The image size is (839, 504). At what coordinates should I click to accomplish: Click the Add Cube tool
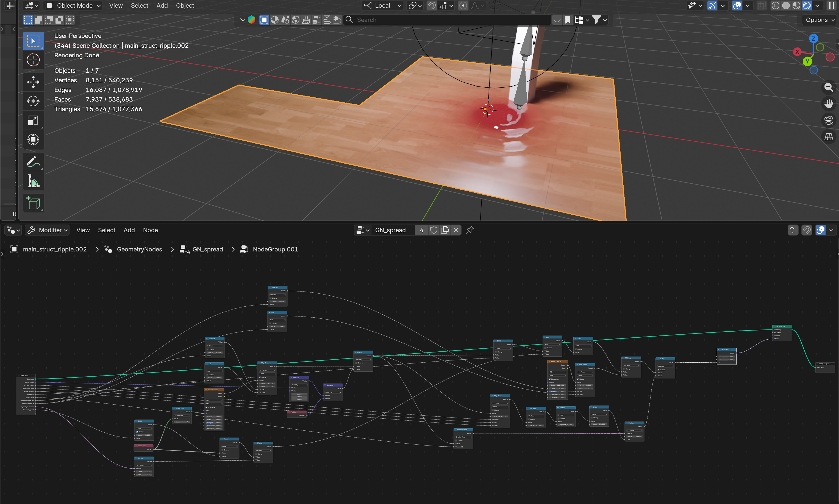(33, 203)
